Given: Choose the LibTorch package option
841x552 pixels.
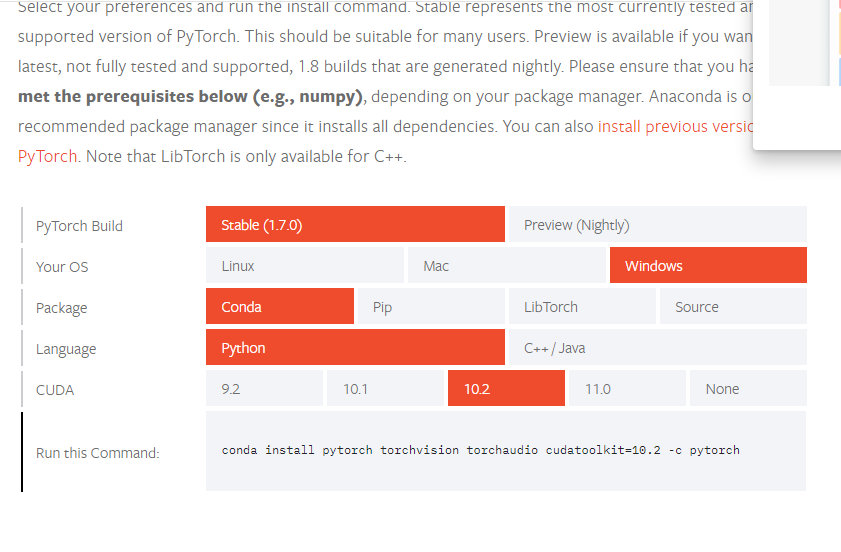Looking at the screenshot, I should (x=582, y=306).
